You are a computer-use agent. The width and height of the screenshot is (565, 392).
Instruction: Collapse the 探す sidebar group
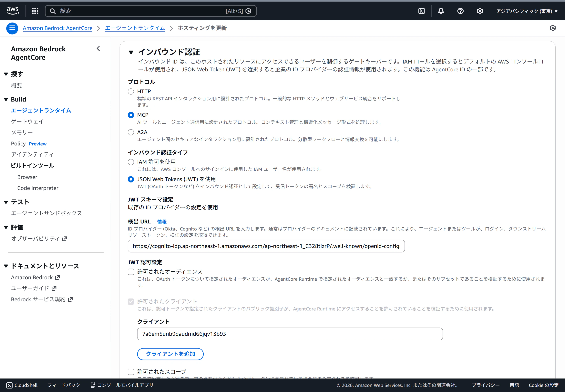[x=6, y=74]
